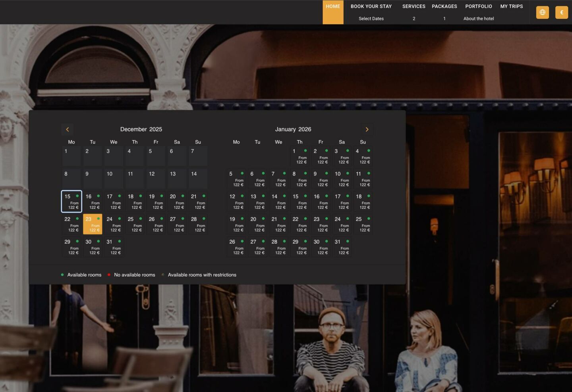The height and width of the screenshot is (392, 572).
Task: Select December 23 highlighted date
Action: click(x=93, y=224)
